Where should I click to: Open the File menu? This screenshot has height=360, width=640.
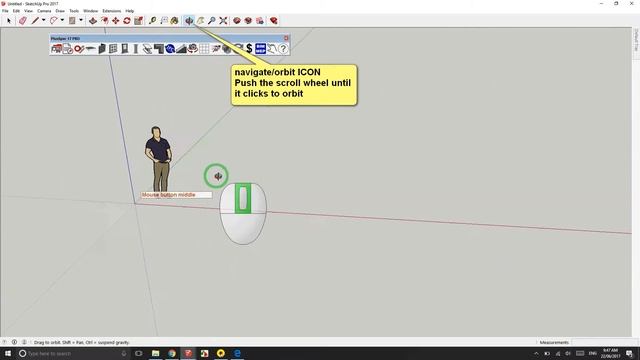[x=5, y=11]
